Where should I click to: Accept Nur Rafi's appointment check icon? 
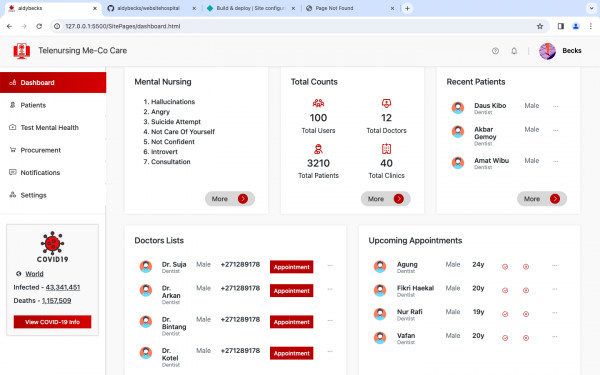coord(505,314)
